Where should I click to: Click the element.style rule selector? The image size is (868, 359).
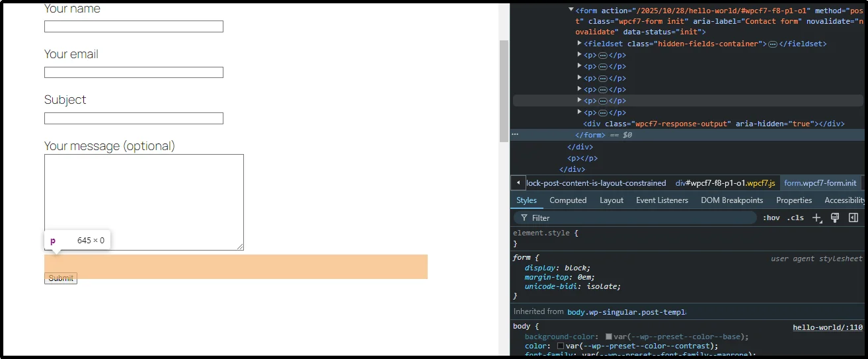[x=541, y=233]
